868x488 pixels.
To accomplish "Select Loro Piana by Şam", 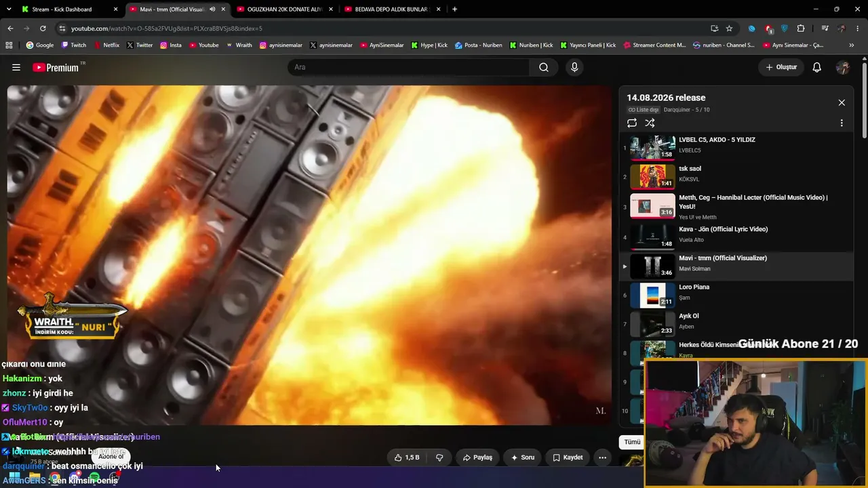I will [736, 295].
